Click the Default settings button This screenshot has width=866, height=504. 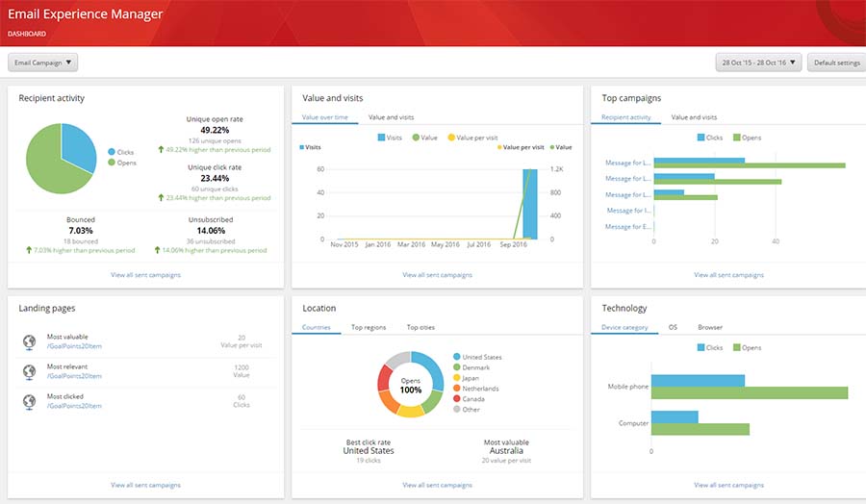[x=836, y=63]
